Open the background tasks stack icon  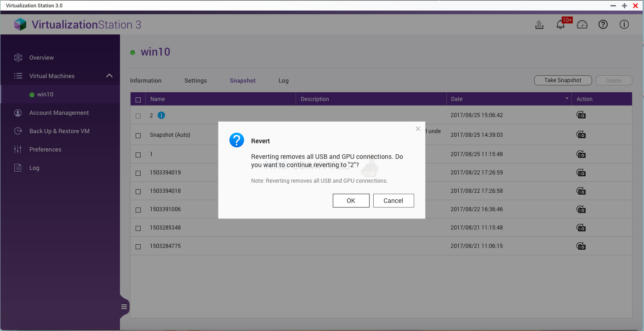tap(539, 25)
